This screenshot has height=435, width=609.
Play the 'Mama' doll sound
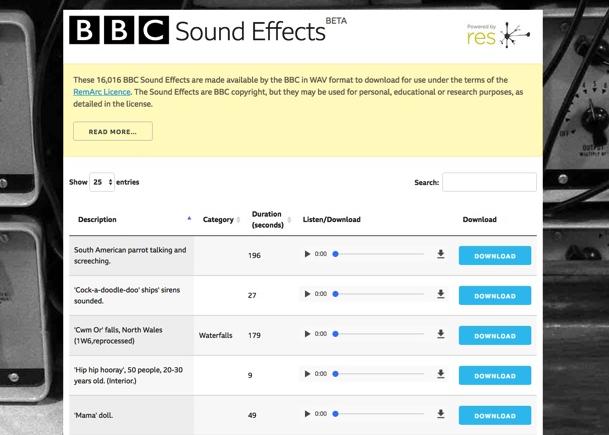[x=307, y=414]
